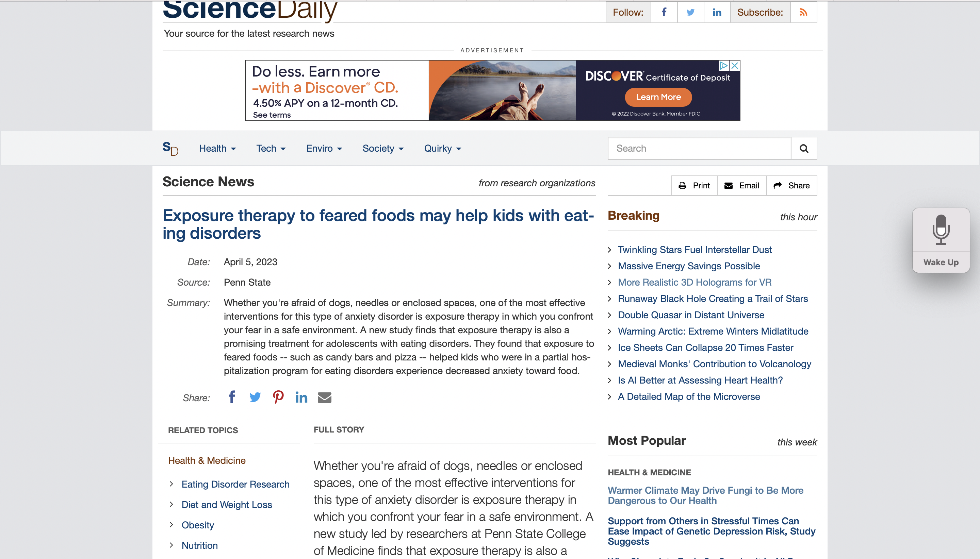Click the Print button
Screen dimensions: 980x559
pos(694,186)
